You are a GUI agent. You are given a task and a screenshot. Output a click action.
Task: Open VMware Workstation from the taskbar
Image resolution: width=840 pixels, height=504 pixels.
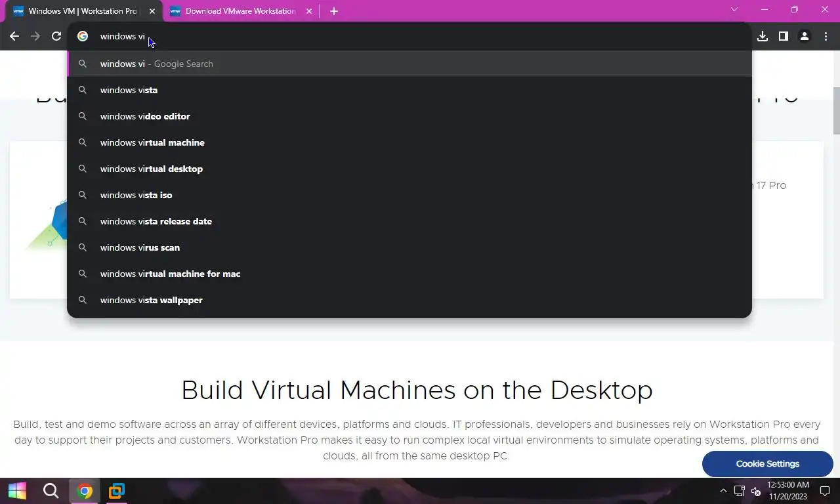[117, 490]
